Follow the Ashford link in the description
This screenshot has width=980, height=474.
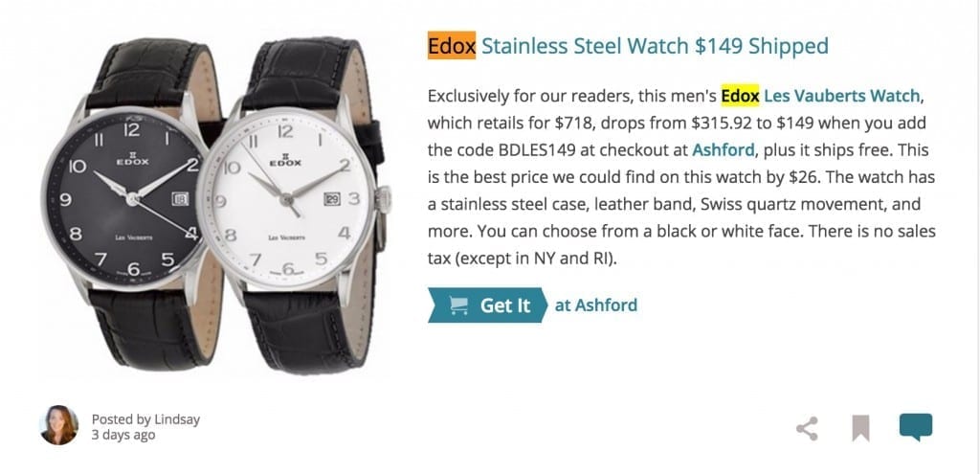[x=723, y=150]
